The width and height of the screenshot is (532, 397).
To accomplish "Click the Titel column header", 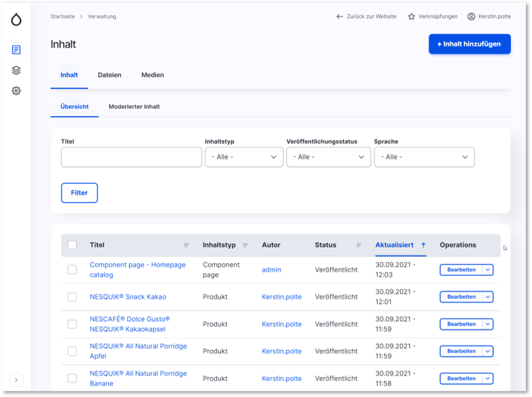I will point(97,245).
